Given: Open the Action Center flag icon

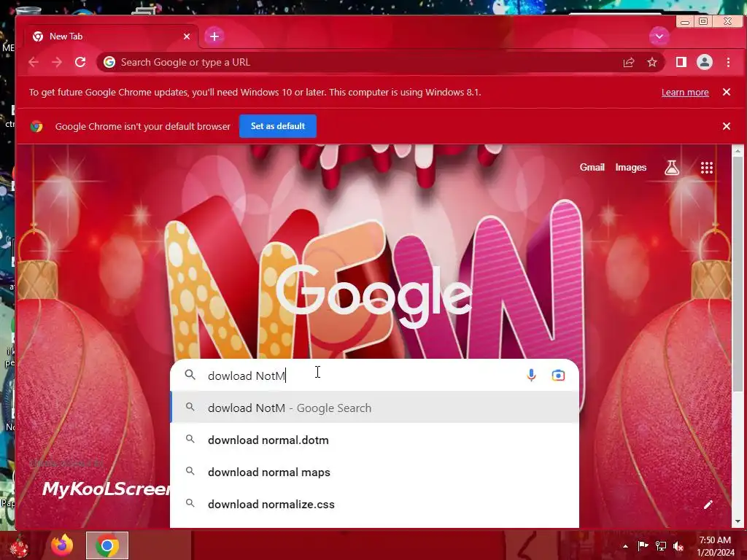Looking at the screenshot, I should click(643, 546).
